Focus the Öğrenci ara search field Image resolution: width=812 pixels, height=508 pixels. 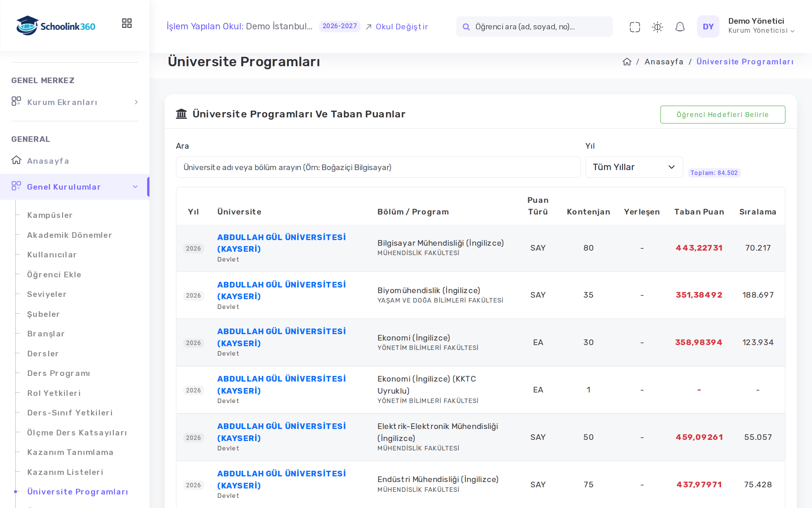click(x=534, y=27)
